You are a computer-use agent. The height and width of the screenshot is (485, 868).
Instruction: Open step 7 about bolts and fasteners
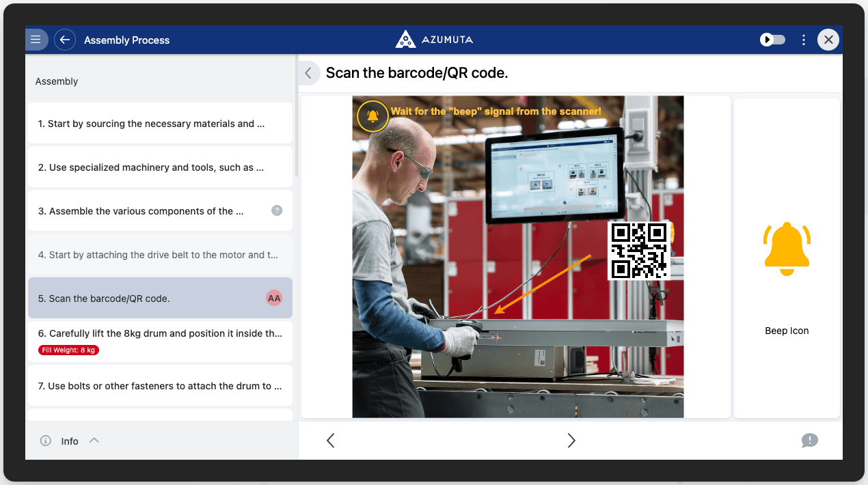pos(160,386)
